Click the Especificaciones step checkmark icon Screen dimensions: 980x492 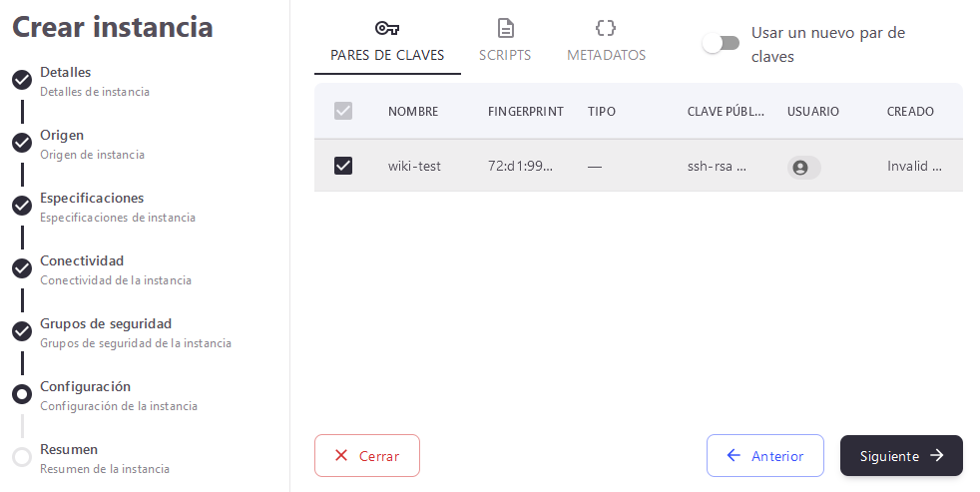[x=22, y=206]
